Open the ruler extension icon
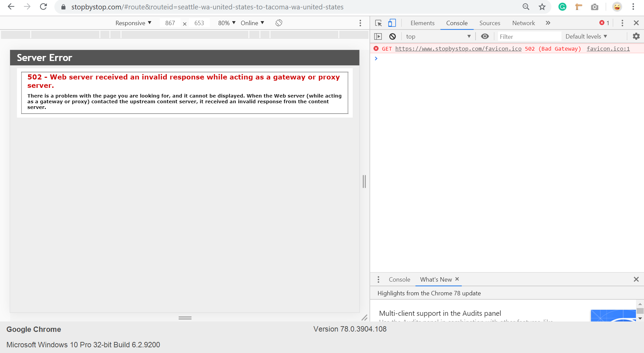 (579, 7)
